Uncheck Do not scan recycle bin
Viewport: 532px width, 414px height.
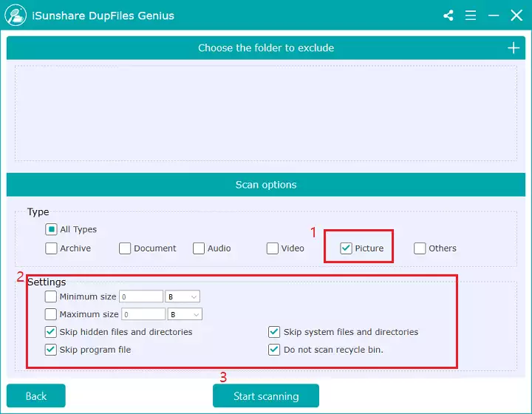[274, 349]
